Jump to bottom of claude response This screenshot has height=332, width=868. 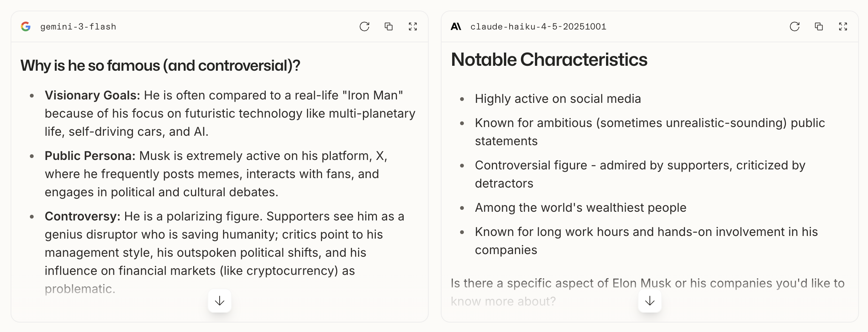(x=650, y=301)
